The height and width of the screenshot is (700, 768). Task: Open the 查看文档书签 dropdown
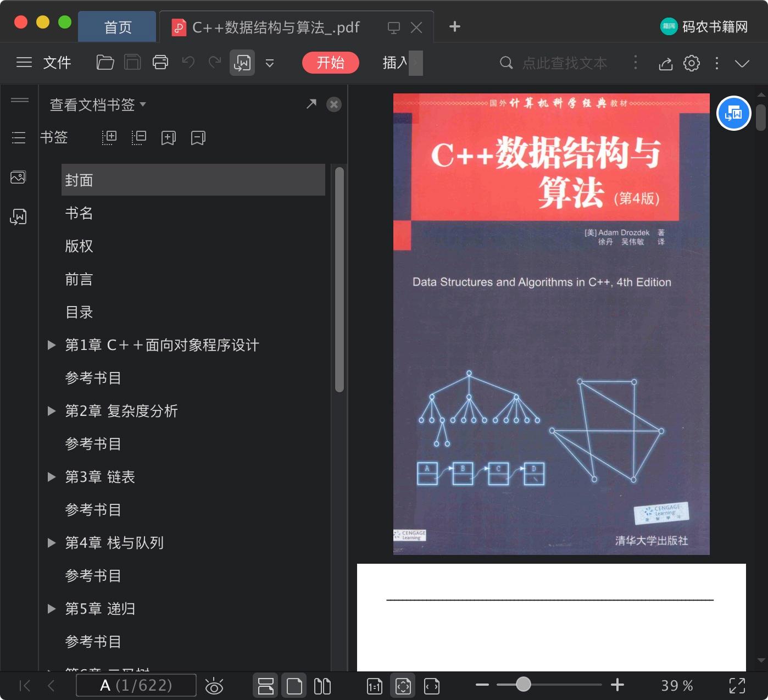point(98,104)
